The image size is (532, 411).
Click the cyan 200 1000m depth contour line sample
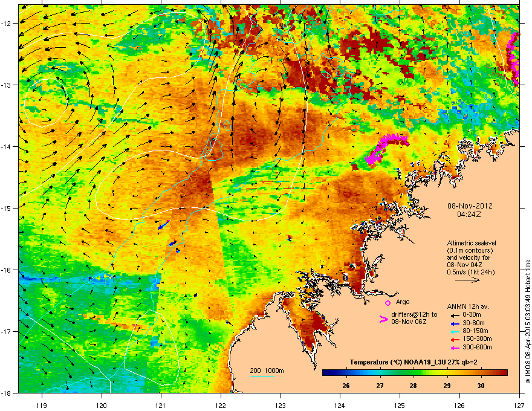(x=262, y=377)
